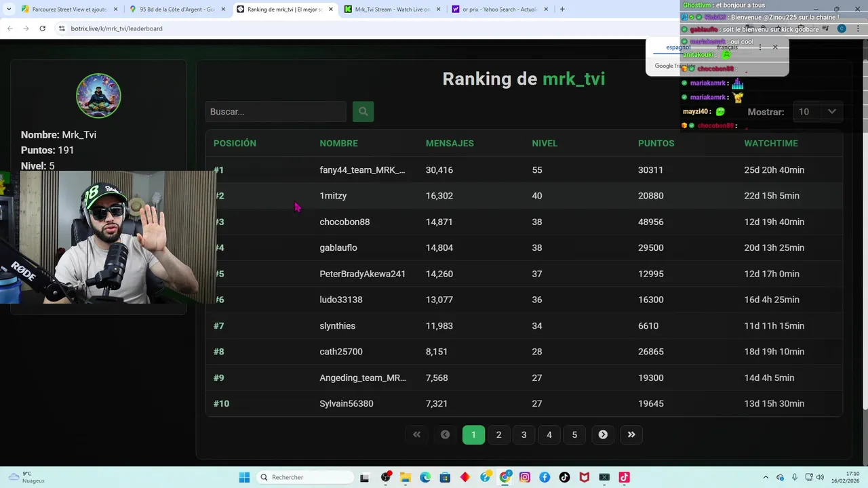868x488 pixels.
Task: Sort by the NIVEL column header
Action: pos(545,143)
